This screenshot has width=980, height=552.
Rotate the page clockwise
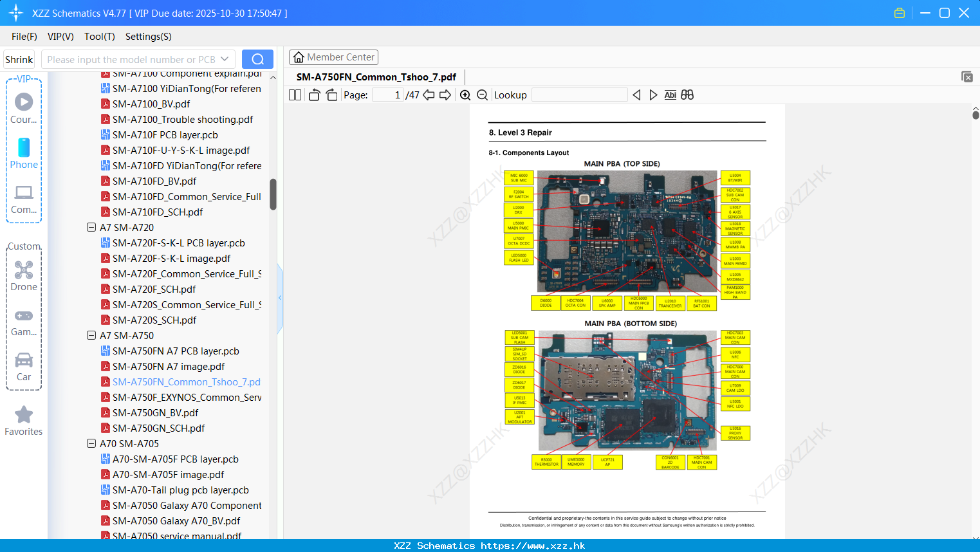point(331,95)
